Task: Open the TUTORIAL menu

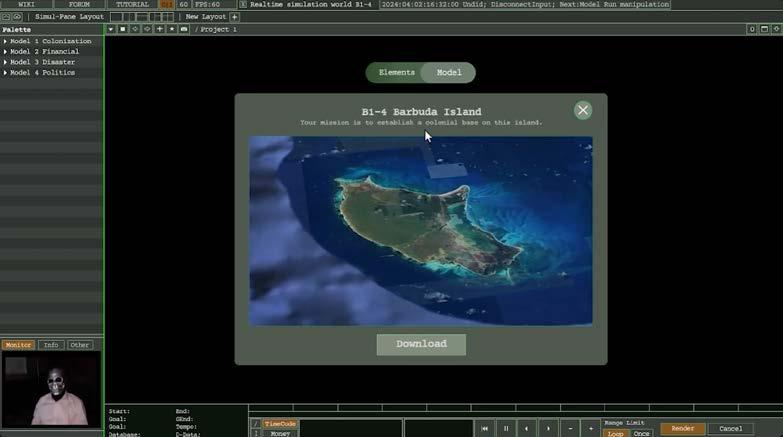Action: tap(132, 5)
